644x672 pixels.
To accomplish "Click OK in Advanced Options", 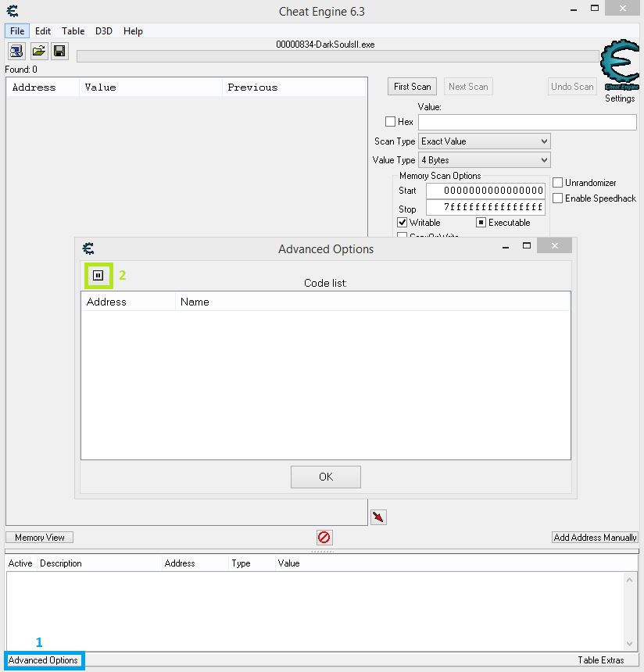I will [x=326, y=477].
